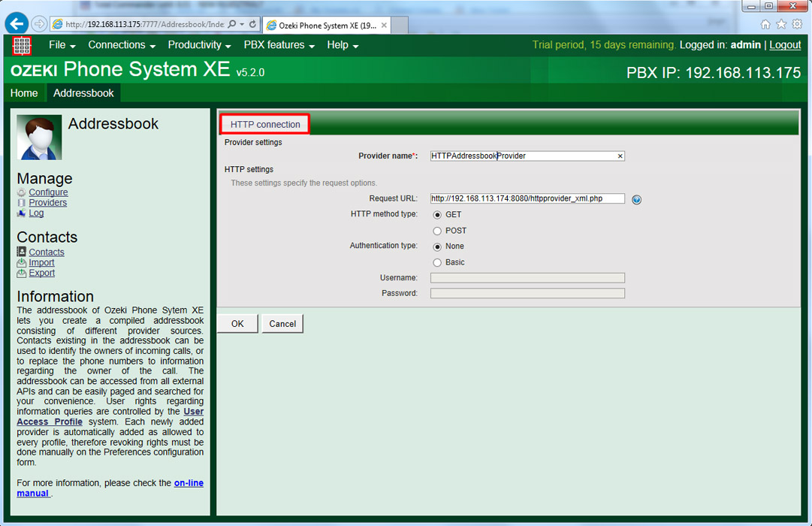Viewport: 812px width, 526px height.
Task: Click the Password input field
Action: [527, 293]
